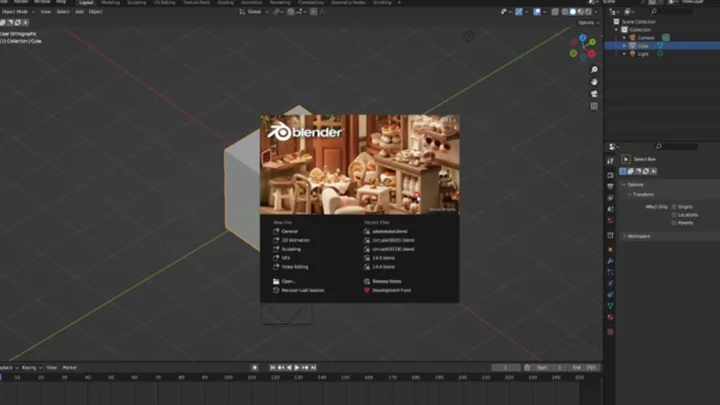Enable material preview shading
720x405 pixels.
pos(580,12)
